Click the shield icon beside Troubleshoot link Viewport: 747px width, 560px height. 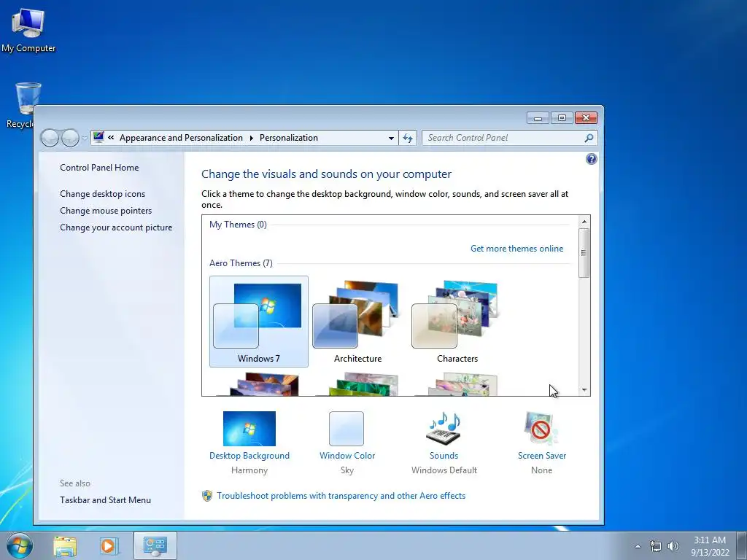(x=207, y=496)
